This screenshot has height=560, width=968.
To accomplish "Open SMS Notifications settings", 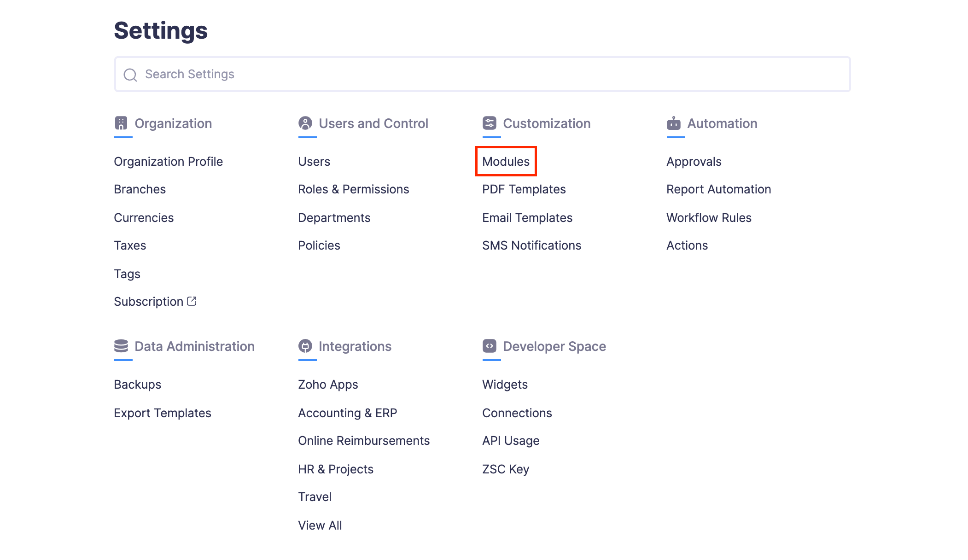I will pyautogui.click(x=531, y=245).
